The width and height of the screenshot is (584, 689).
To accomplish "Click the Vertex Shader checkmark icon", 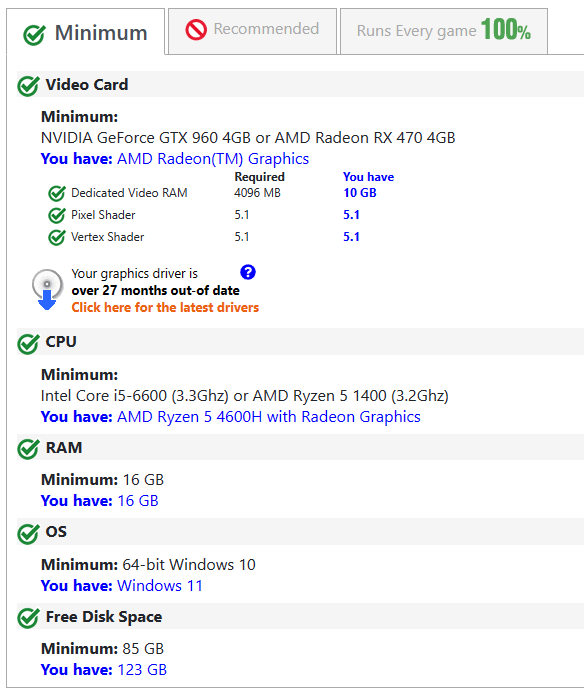I will coord(57,237).
